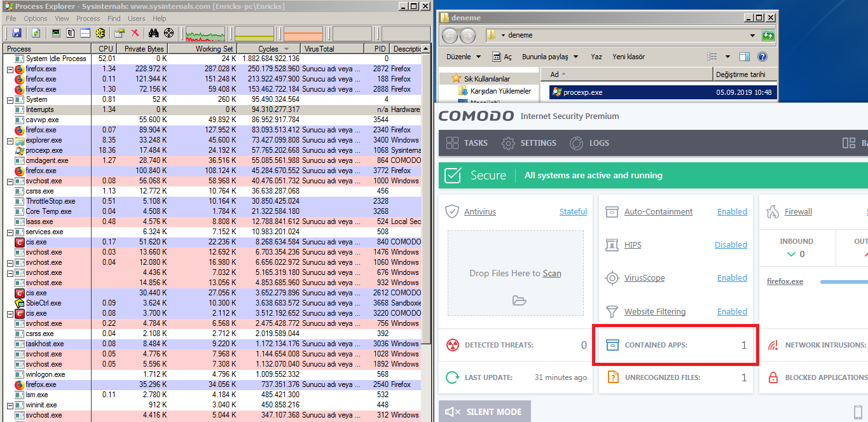Click the Stateful link next to Antivirus
Viewport: 868px width, 422px height.
click(573, 211)
